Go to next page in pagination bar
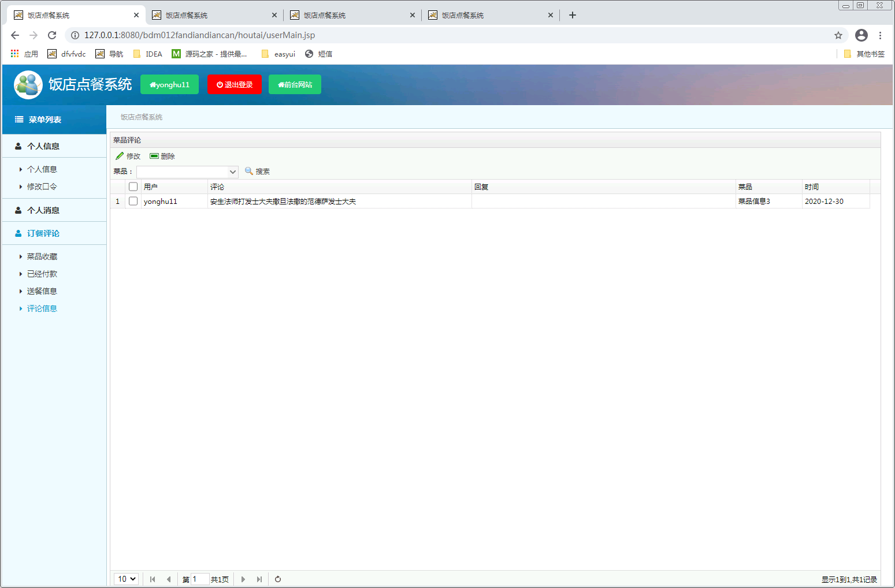895x588 pixels. click(x=243, y=579)
